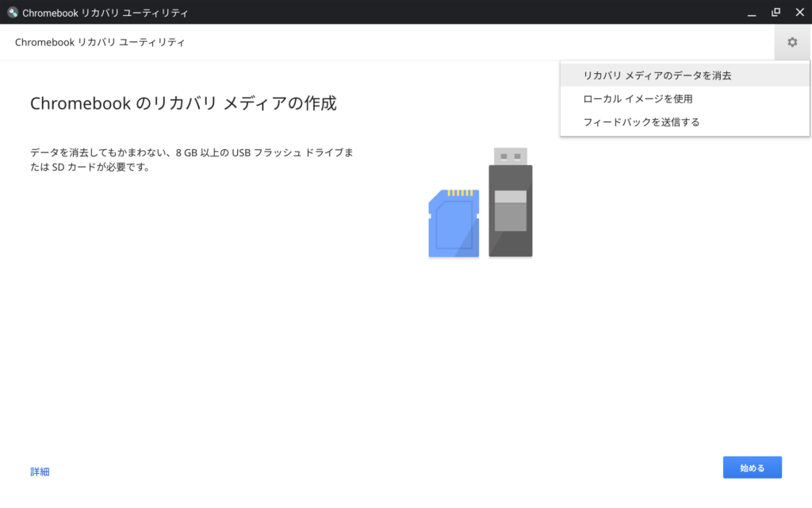This screenshot has width=812, height=508.
Task: Choose ローカル イメージを使用 menu option
Action: pyautogui.click(x=638, y=98)
